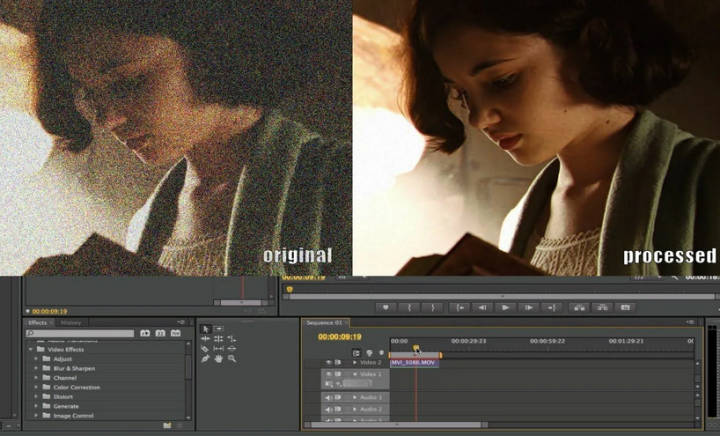This screenshot has height=436, width=720.
Task: Toggle Audio 1 sync lock
Action: click(x=338, y=397)
